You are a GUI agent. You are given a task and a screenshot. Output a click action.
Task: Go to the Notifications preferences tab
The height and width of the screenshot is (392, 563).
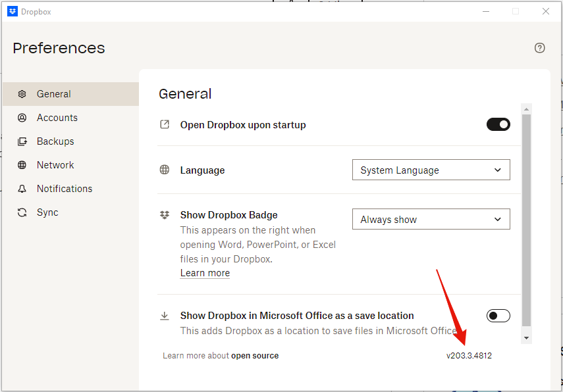[65, 189]
